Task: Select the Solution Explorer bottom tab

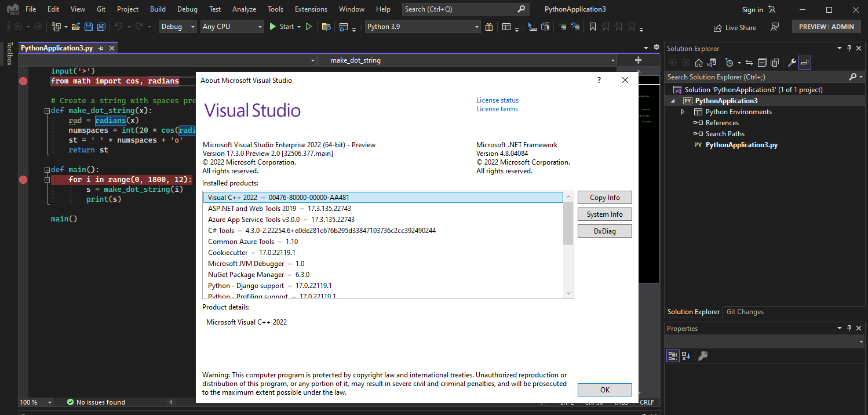Action: point(693,312)
